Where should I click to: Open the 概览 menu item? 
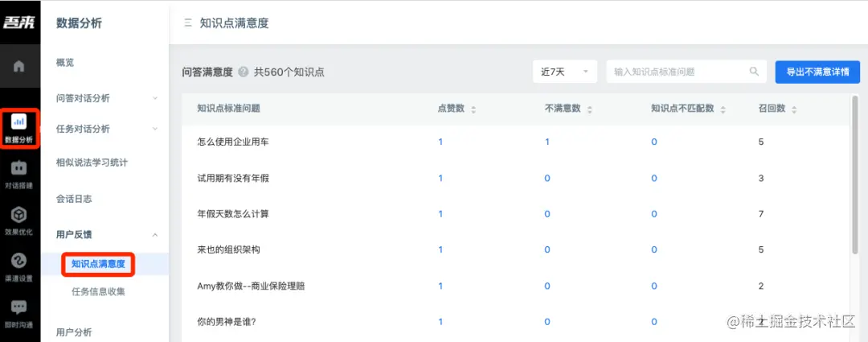pyautogui.click(x=65, y=63)
